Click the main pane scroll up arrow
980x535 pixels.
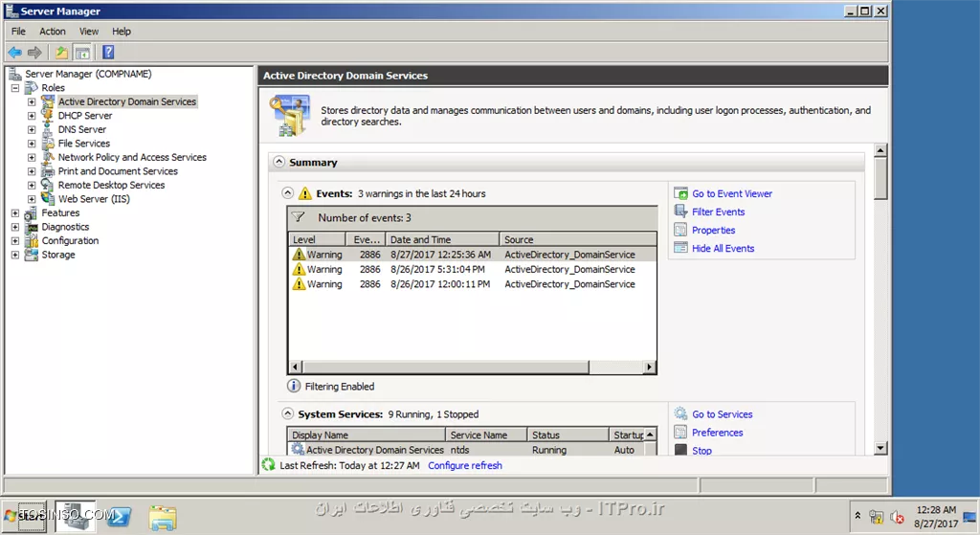880,150
